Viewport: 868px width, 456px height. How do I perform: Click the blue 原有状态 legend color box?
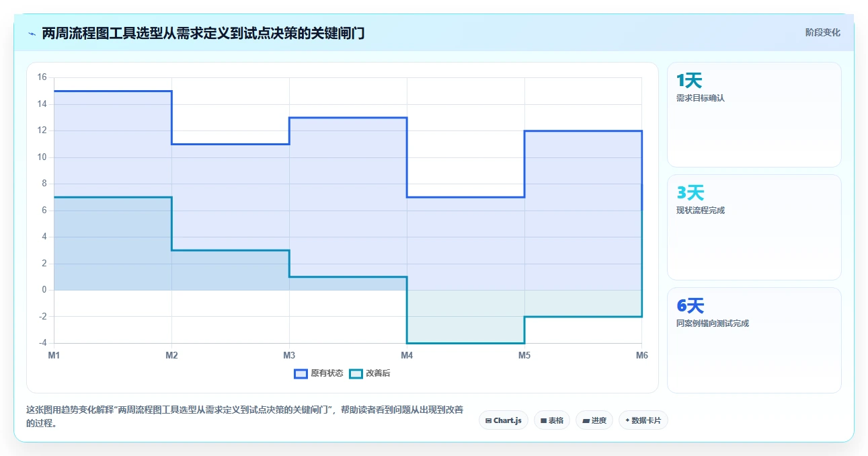click(x=301, y=373)
